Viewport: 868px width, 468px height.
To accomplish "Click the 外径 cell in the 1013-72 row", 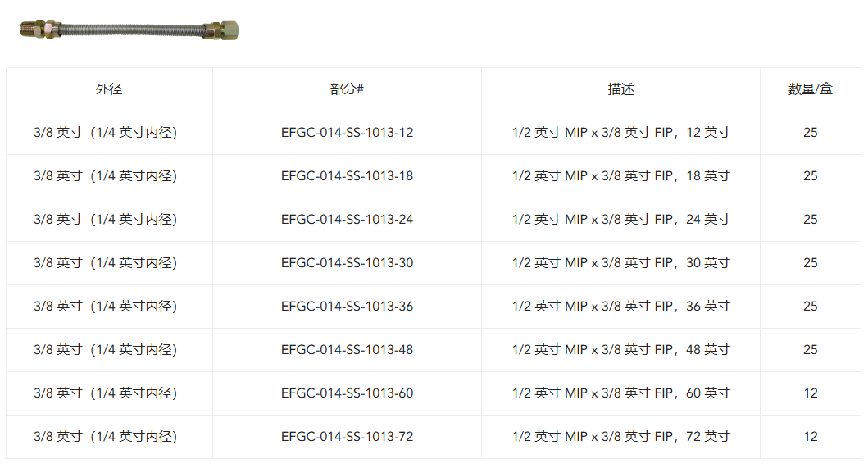I will [x=105, y=437].
